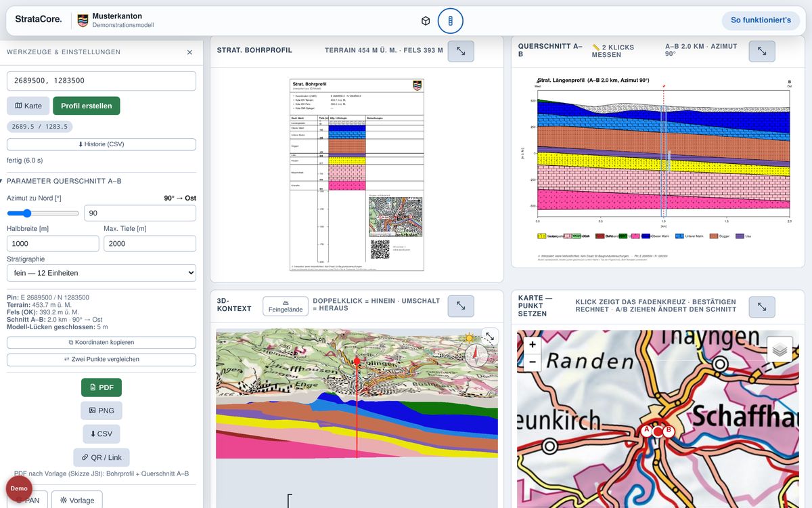
Task: Open the map layers switcher
Action: (780, 350)
